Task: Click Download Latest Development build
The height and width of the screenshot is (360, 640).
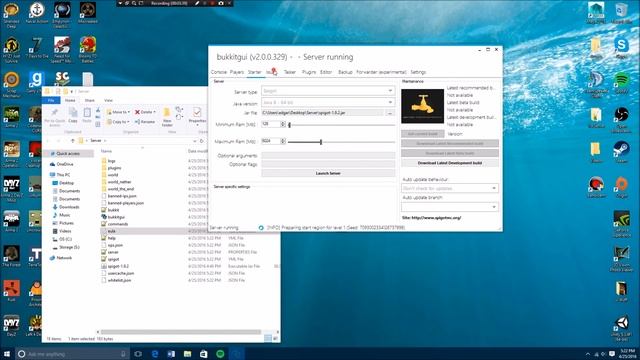Action: pyautogui.click(x=450, y=163)
